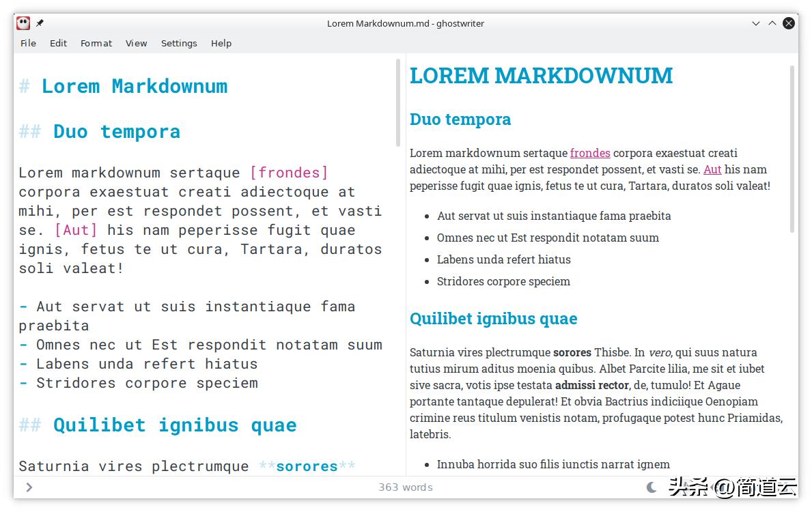Image resolution: width=812 pixels, height=512 pixels.
Task: Click the pin icon in title bar
Action: pos(40,23)
